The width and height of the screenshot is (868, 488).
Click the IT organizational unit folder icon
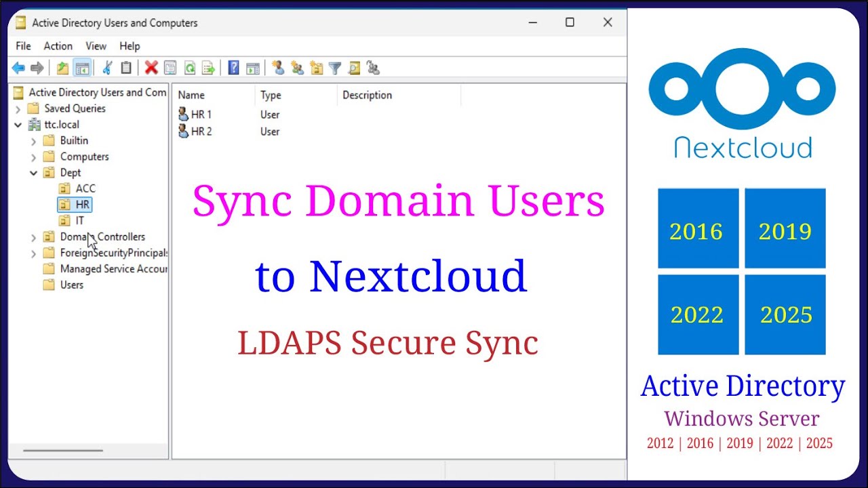click(x=64, y=220)
